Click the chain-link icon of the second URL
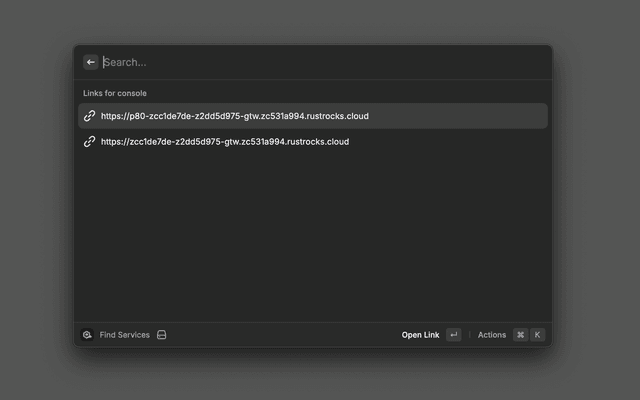Viewport: 640px width, 400px height. [x=89, y=141]
